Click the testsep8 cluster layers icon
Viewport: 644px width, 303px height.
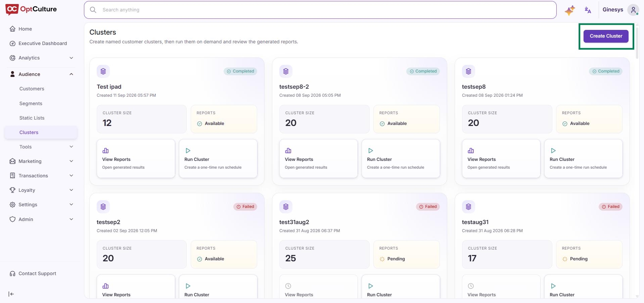[x=468, y=71]
